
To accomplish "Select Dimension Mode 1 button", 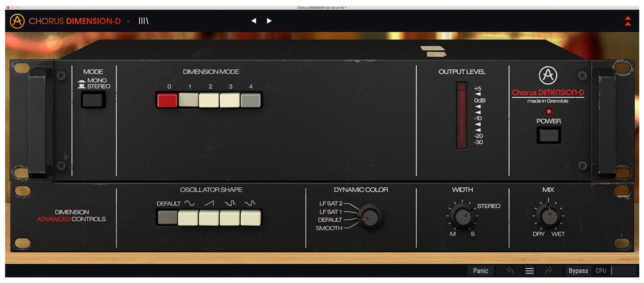I will coord(188,100).
